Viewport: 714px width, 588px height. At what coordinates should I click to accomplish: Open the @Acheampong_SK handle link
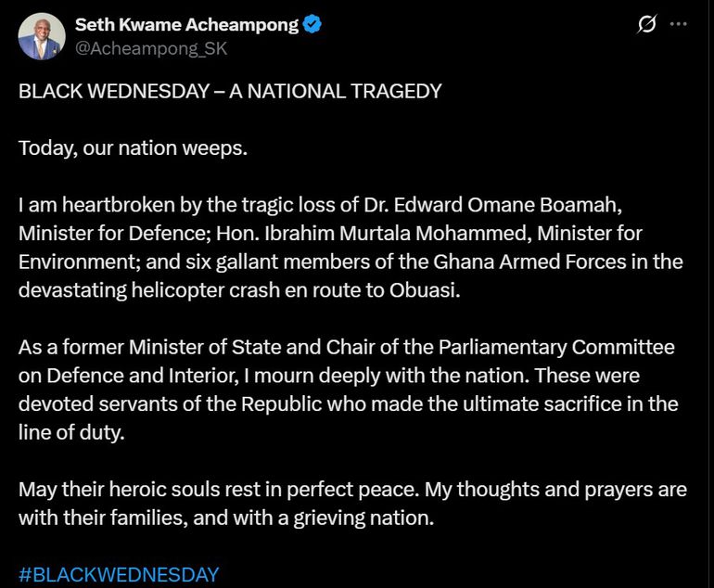point(151,48)
